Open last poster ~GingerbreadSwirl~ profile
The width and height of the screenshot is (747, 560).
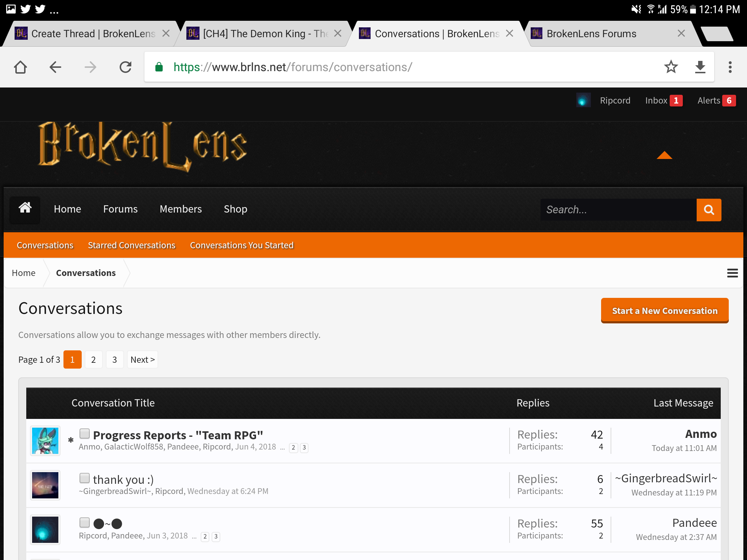(x=666, y=478)
